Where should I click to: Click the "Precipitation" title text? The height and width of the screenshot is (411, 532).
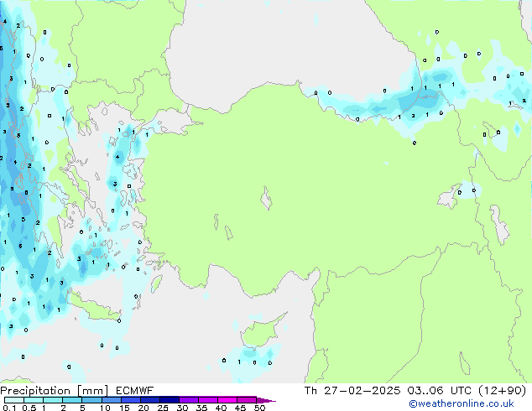(x=35, y=391)
